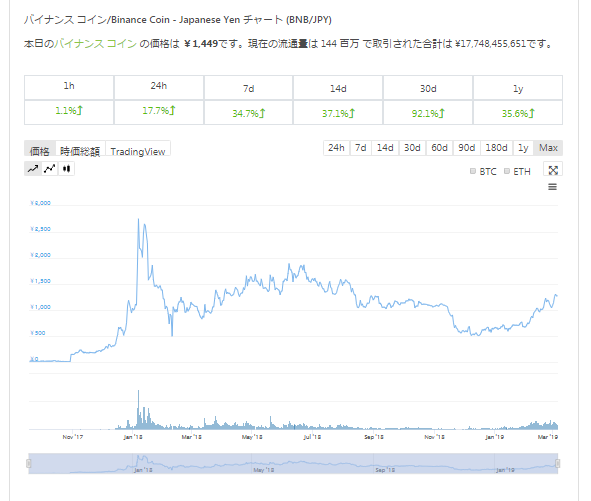Viewport: 591px width, 501px height.
Task: Click the 1h percentage value 1.1%
Action: click(x=69, y=111)
